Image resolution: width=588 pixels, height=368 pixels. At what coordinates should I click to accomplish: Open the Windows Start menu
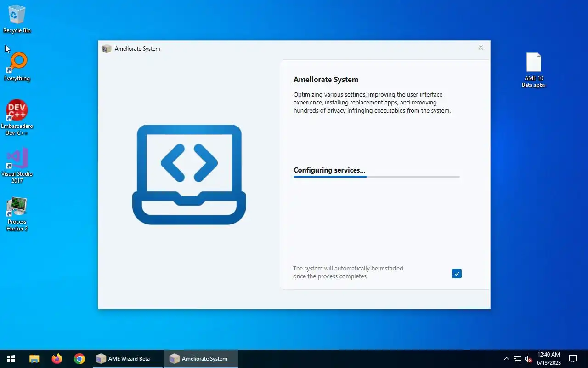pos(11,359)
